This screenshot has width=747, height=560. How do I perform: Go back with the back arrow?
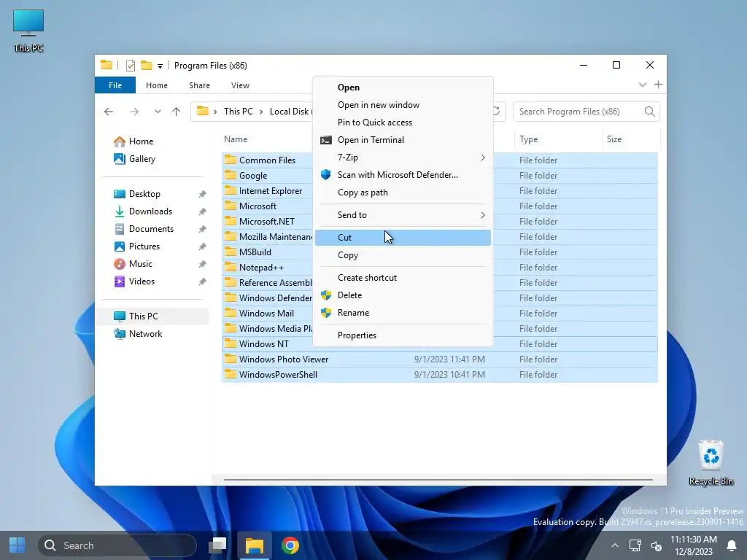[109, 112]
